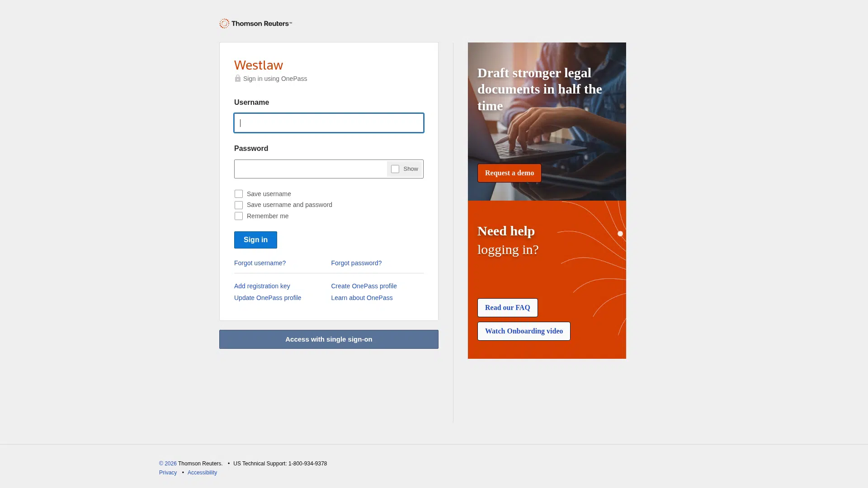This screenshot has height=488, width=868.
Task: Select Update OnePass profile link
Action: point(268,298)
